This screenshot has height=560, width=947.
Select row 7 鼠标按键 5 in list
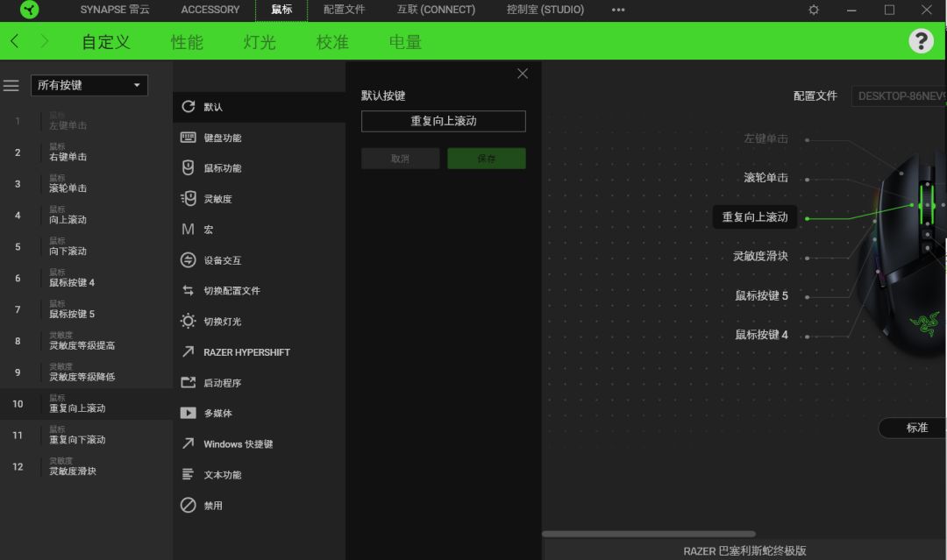click(86, 309)
